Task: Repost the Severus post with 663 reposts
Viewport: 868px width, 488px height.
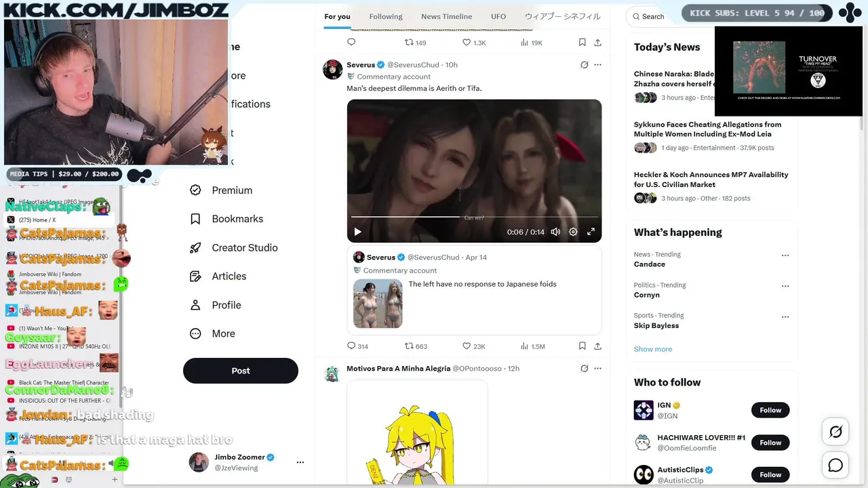Action: (416, 346)
